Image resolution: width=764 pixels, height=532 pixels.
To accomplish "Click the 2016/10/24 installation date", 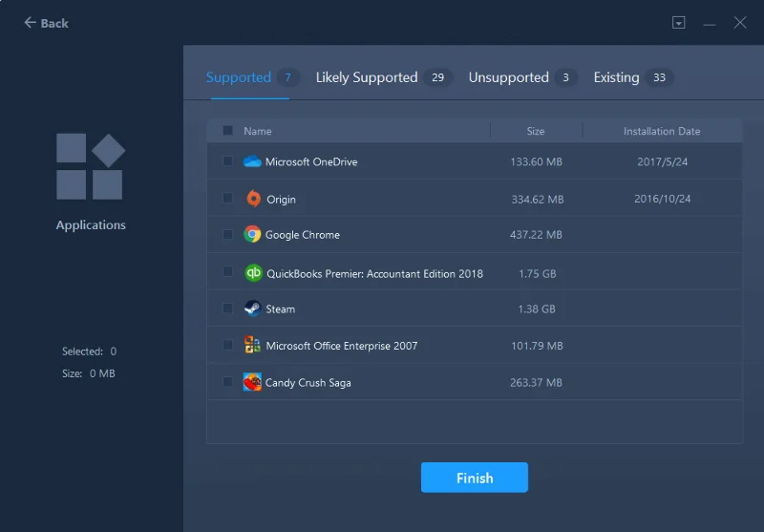I will (x=662, y=199).
